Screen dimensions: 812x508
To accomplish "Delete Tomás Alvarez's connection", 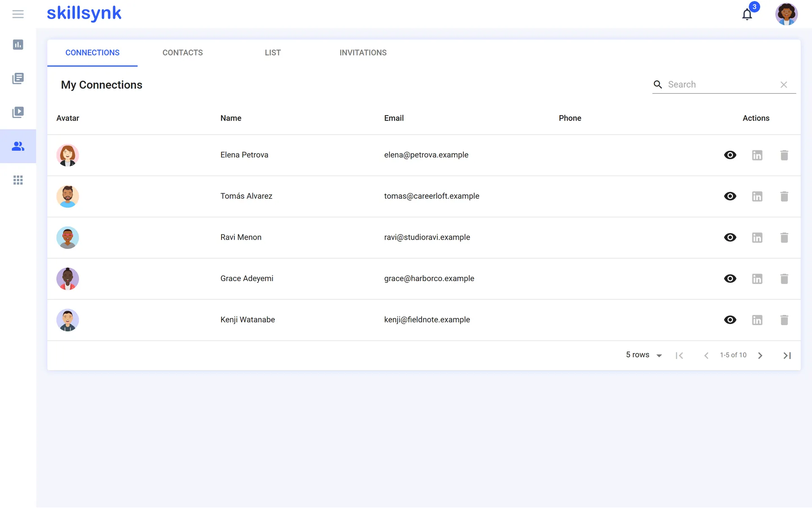I will coord(784,196).
